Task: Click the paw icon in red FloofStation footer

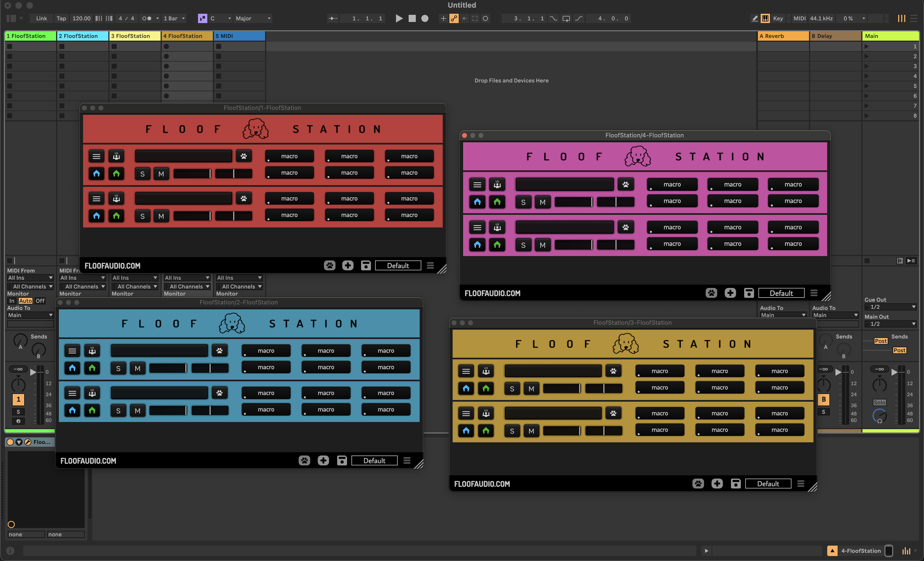Action: tap(330, 266)
